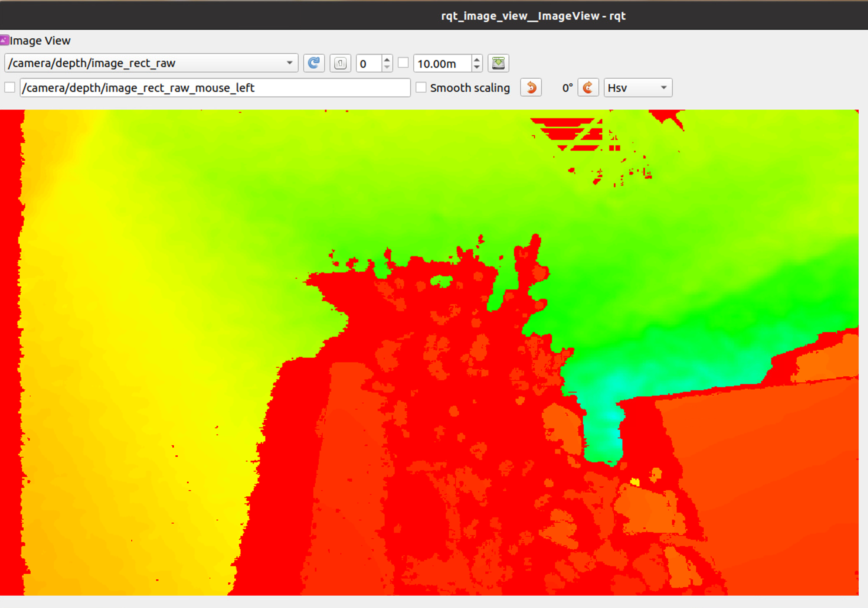The width and height of the screenshot is (868, 608).
Task: Decrease the 10.00m max range value
Action: click(477, 67)
